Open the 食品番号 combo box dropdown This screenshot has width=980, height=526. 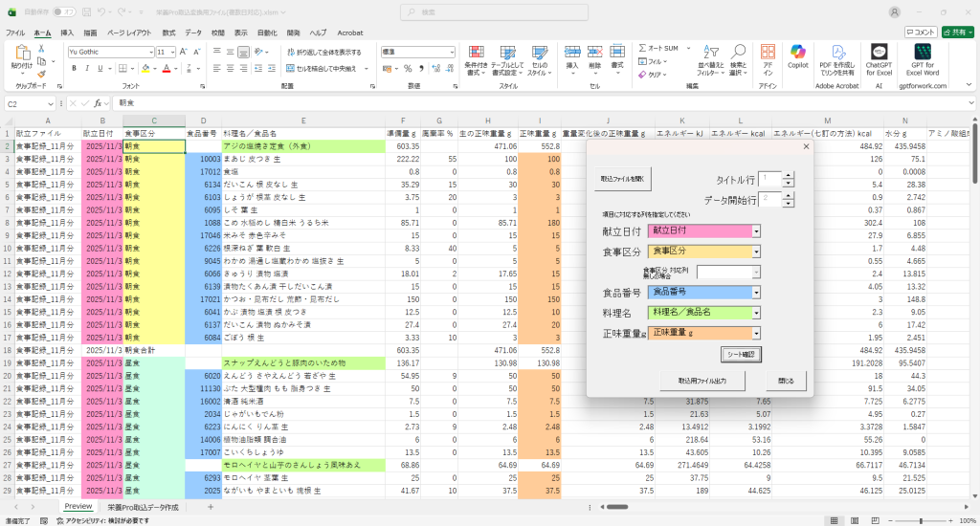(x=755, y=292)
